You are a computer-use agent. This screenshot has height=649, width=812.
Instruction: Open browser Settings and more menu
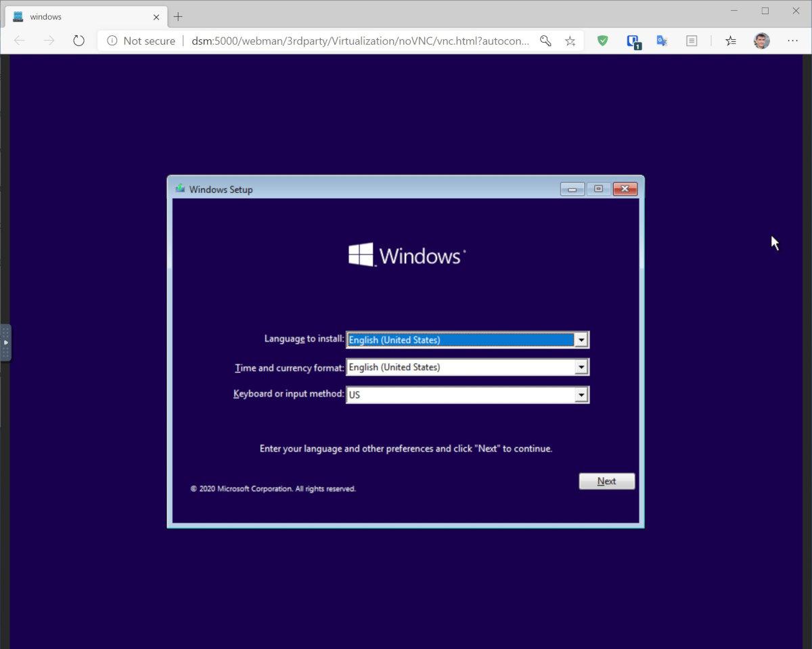[792, 41]
